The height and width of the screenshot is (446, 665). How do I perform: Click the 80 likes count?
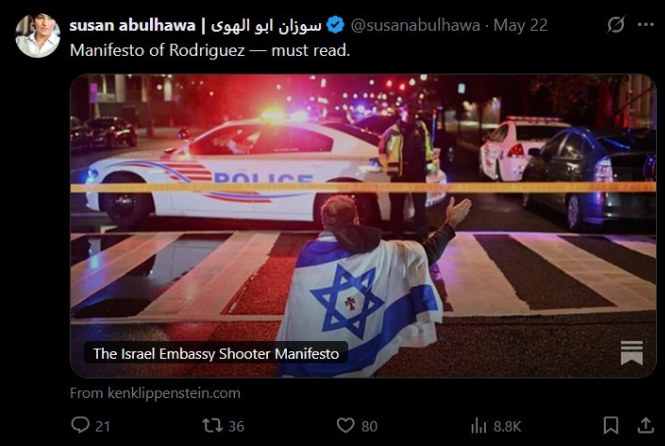(x=369, y=426)
